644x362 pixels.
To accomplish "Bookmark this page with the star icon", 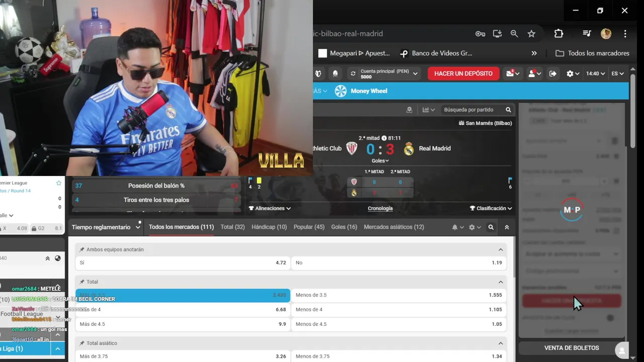I will [531, 34].
